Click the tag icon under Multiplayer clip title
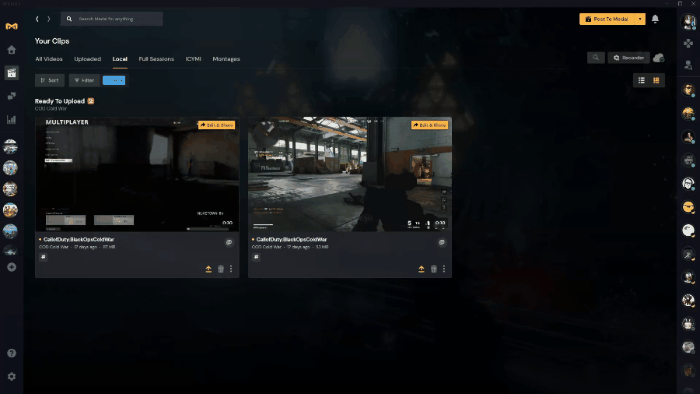The image size is (700, 394). click(x=43, y=257)
